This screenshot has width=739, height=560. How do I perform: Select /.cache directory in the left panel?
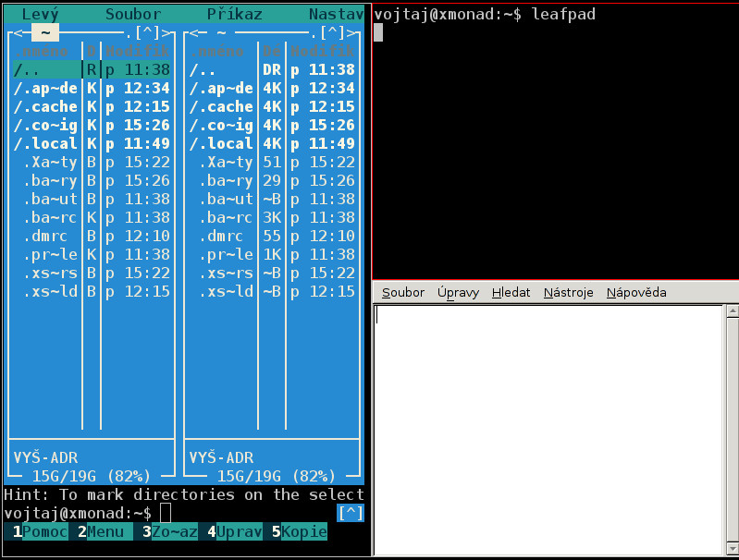coord(92,106)
